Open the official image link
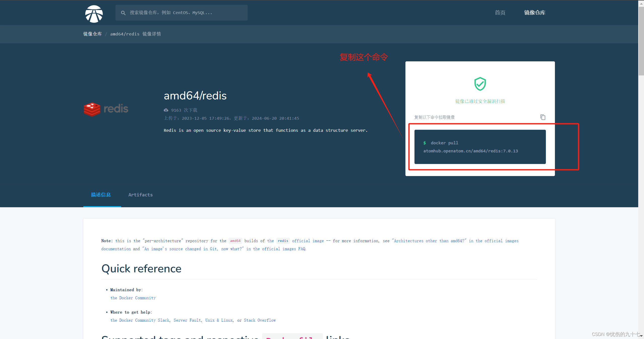This screenshot has height=339, width=644. 308,241
